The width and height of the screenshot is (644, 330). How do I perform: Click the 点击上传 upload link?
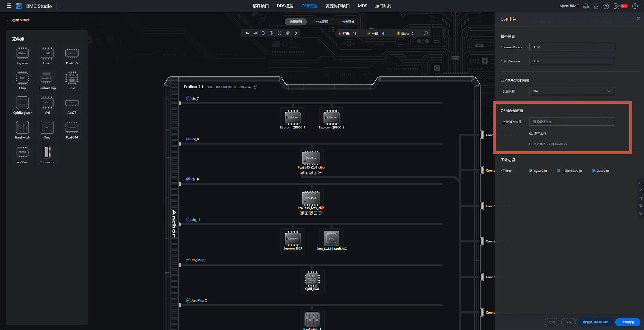pyautogui.click(x=538, y=133)
